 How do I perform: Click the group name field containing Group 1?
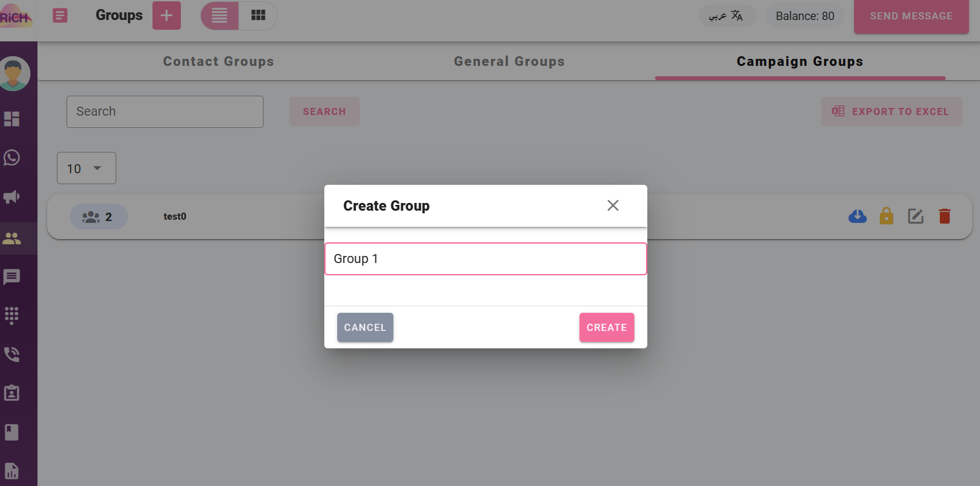485,259
